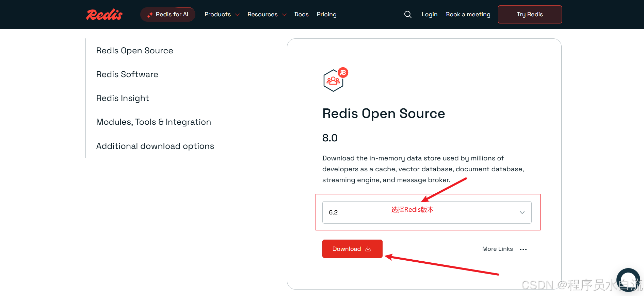The height and width of the screenshot is (296, 644).
Task: Open the search magnifier icon
Action: pyautogui.click(x=408, y=14)
